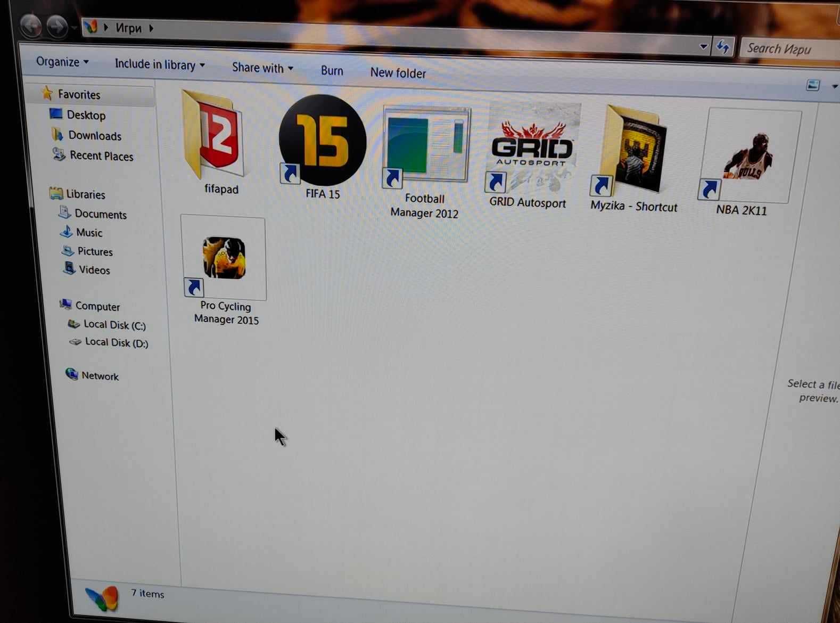Open the view options dropdown arrow
Image resolution: width=840 pixels, height=623 pixels.
point(835,86)
